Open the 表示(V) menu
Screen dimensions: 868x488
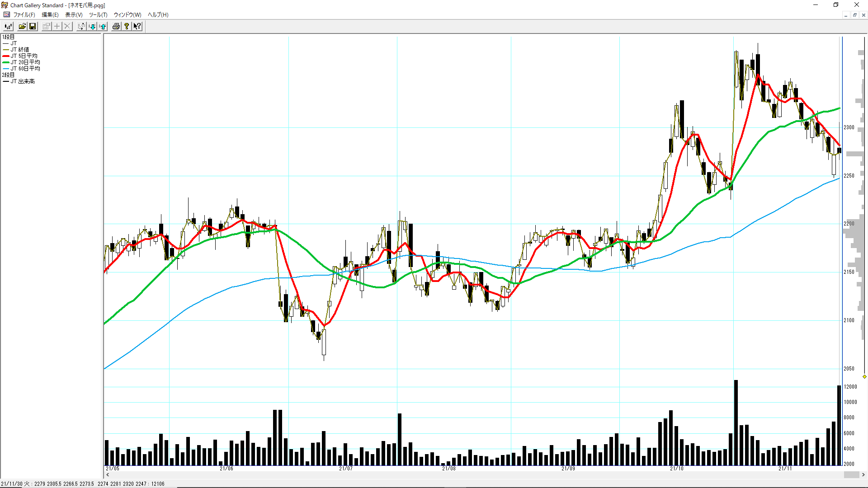tap(74, 15)
